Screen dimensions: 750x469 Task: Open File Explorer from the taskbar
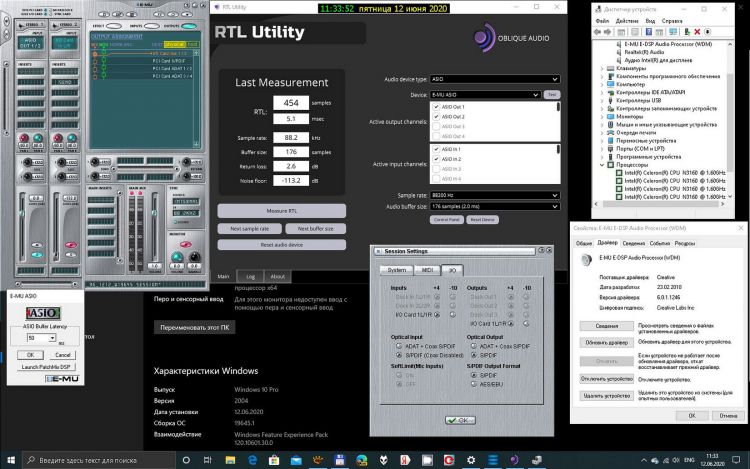pos(230,460)
